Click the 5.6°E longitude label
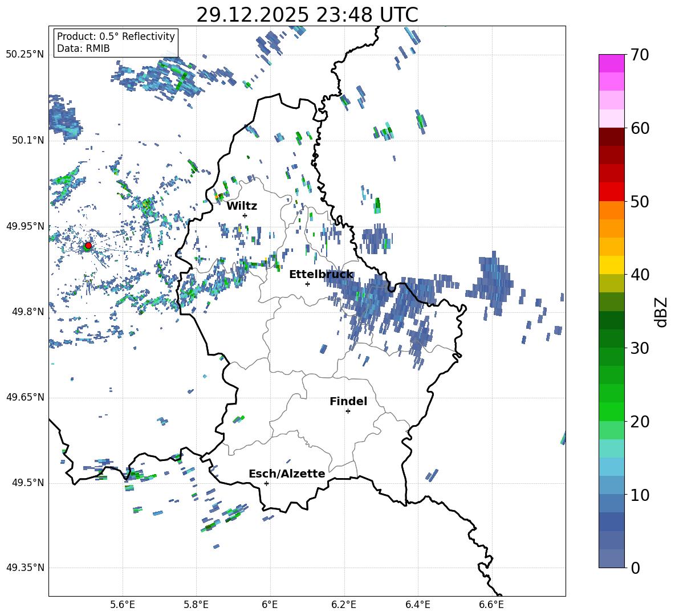Viewport: 675px width, 616px height. [123, 605]
